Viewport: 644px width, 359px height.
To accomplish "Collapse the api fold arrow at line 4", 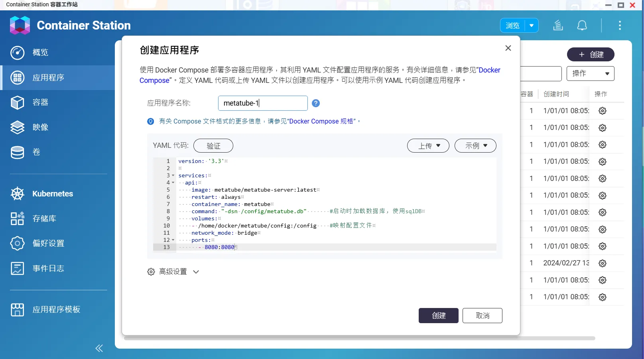I will pos(173,183).
